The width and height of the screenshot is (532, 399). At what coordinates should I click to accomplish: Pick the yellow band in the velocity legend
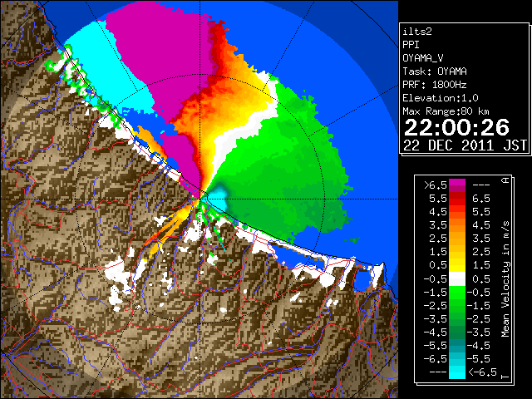click(457, 265)
